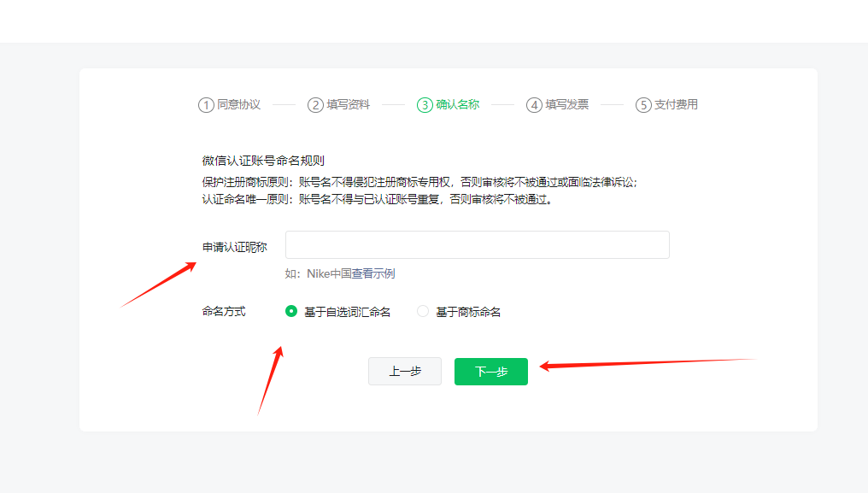
Task: Click the 微信认证账号命名规则 heading
Action: (x=263, y=161)
